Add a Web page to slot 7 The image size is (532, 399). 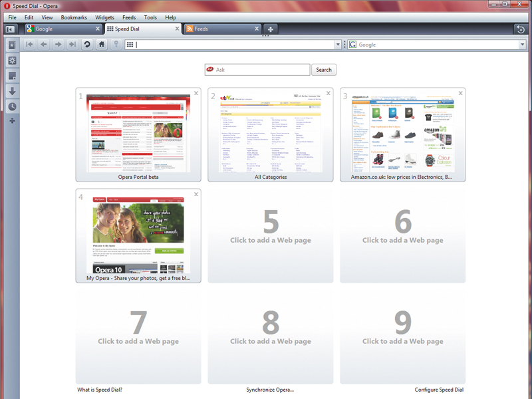coord(138,337)
